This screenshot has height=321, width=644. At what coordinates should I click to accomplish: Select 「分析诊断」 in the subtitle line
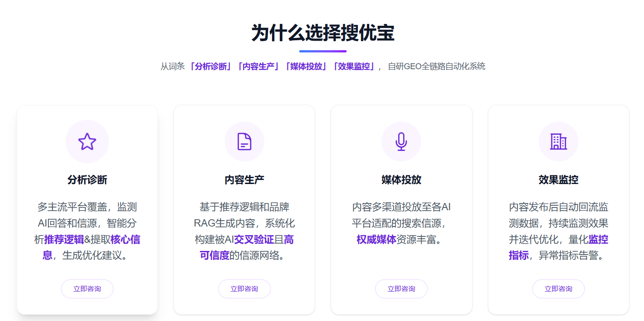211,66
